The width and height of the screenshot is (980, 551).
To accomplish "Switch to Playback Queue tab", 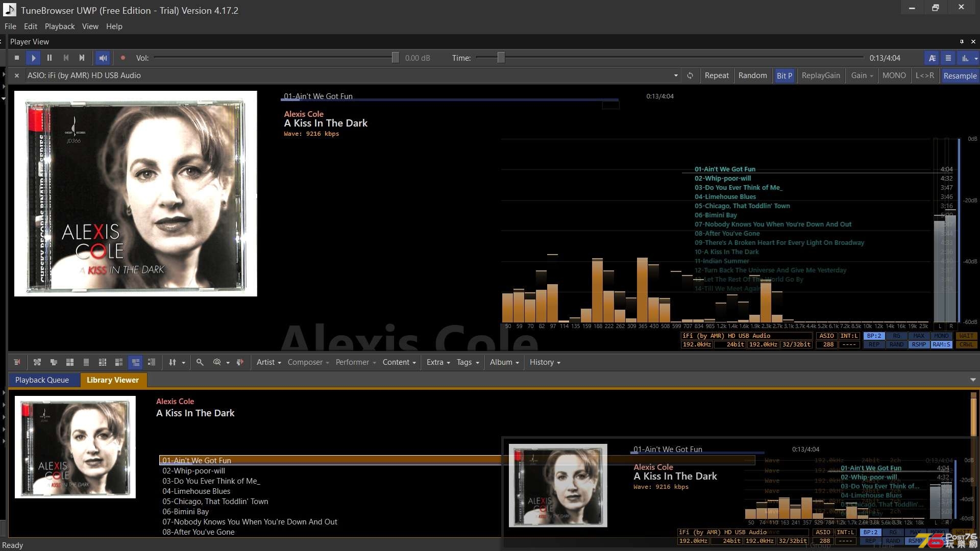I will pyautogui.click(x=42, y=380).
